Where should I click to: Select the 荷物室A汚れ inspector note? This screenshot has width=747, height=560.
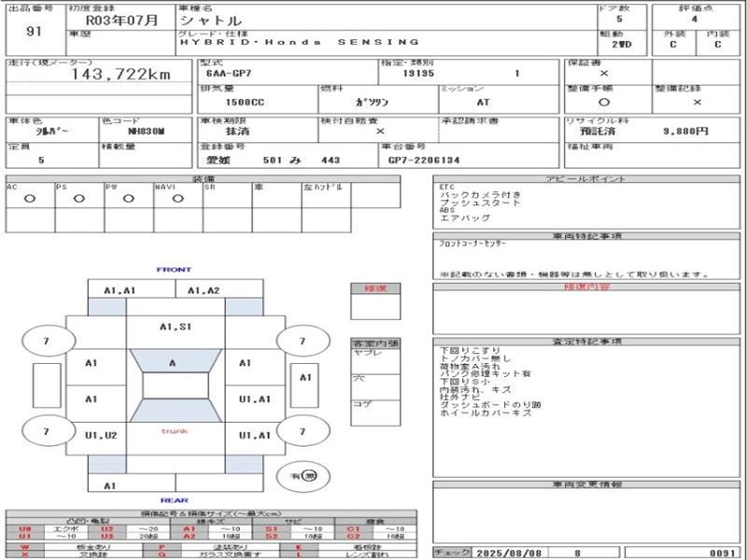(470, 366)
